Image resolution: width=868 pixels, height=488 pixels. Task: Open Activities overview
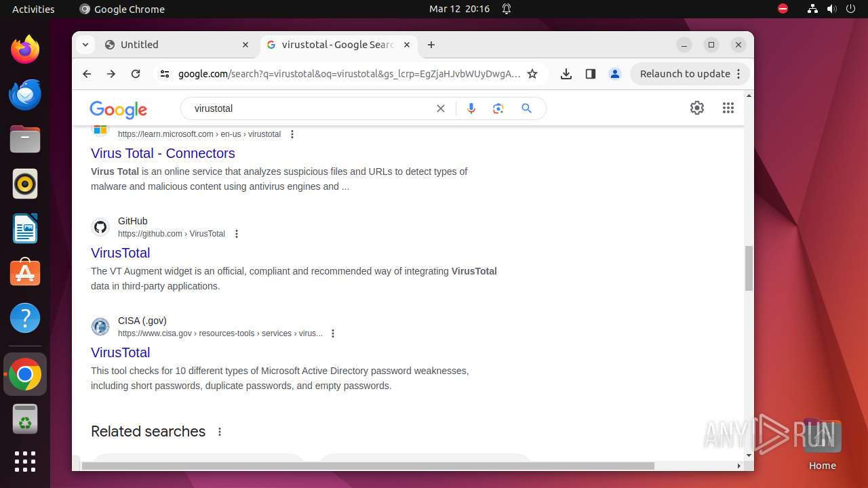[x=33, y=9]
